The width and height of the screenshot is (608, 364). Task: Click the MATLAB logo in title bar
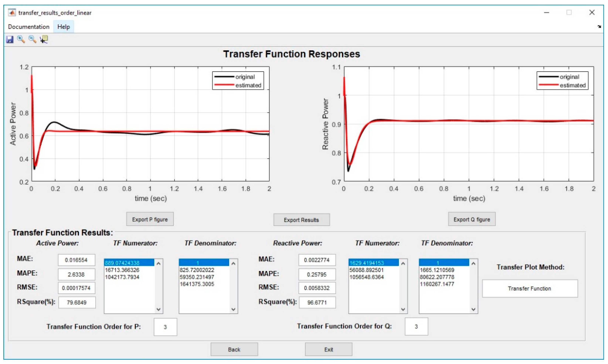(x=12, y=12)
